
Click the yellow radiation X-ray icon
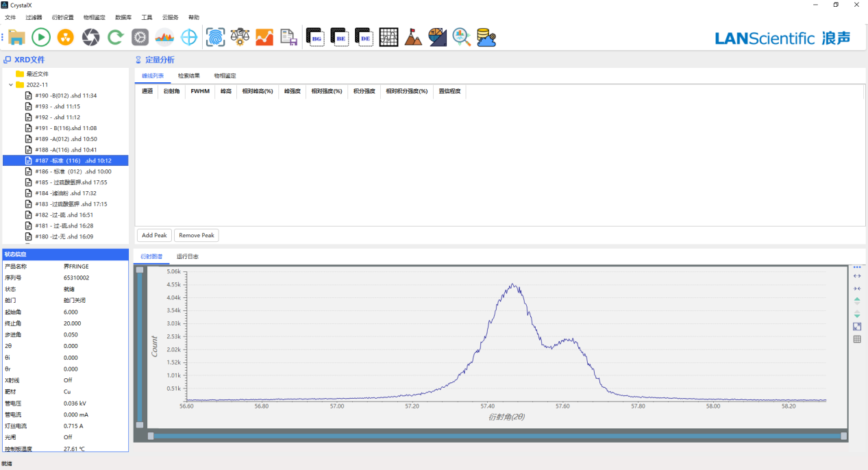[x=66, y=38]
